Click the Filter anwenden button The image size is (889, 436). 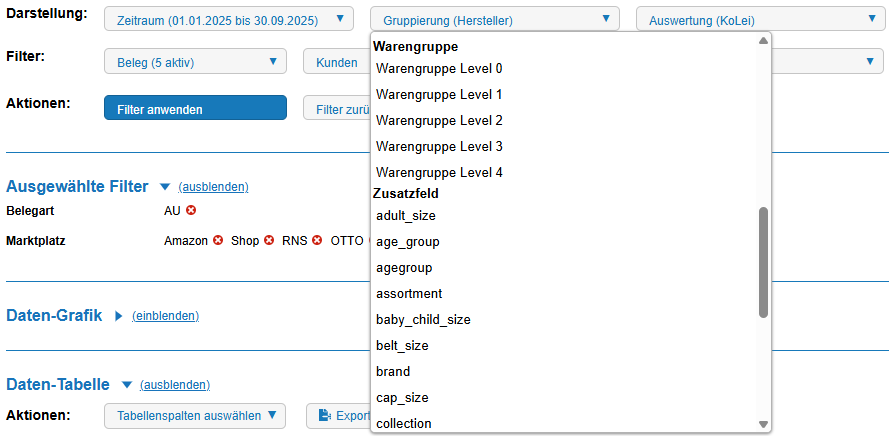tap(195, 108)
